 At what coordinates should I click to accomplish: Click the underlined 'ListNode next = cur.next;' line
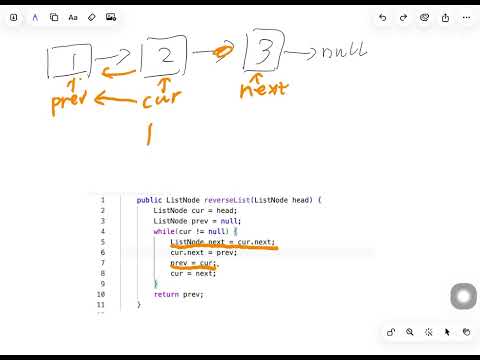[x=223, y=242]
